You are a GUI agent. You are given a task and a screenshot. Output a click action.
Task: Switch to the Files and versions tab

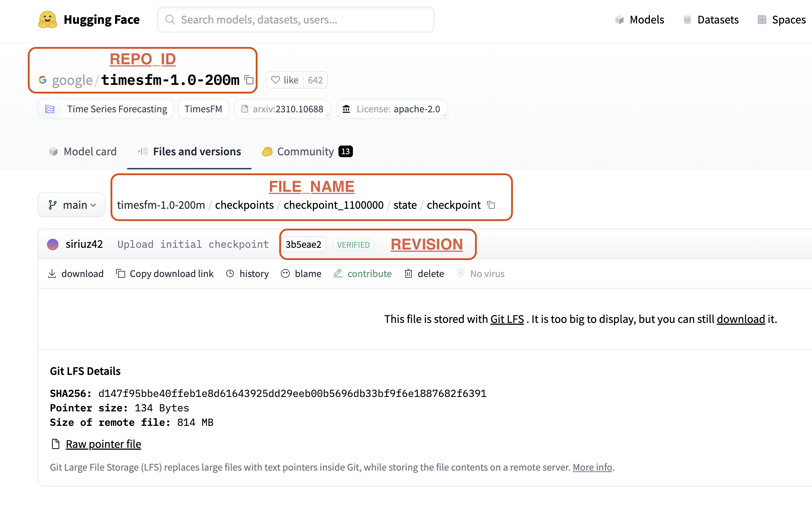[189, 151]
